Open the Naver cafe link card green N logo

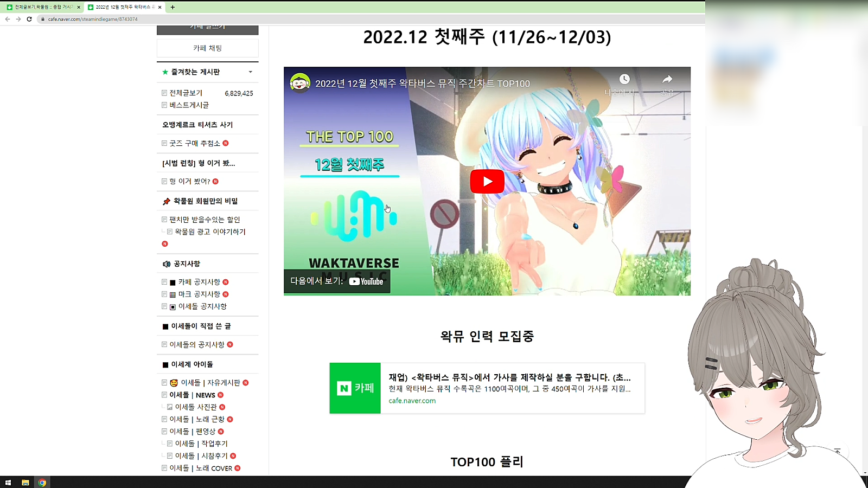coord(355,388)
